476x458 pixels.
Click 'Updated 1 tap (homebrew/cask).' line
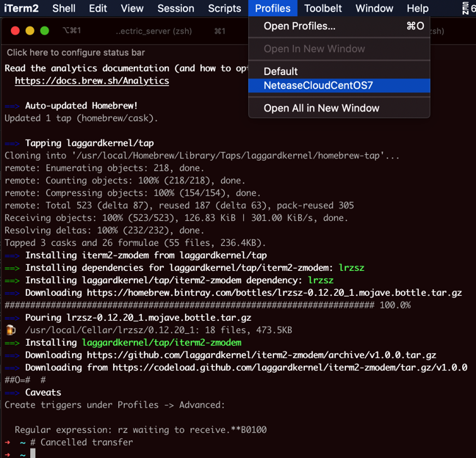82,118
